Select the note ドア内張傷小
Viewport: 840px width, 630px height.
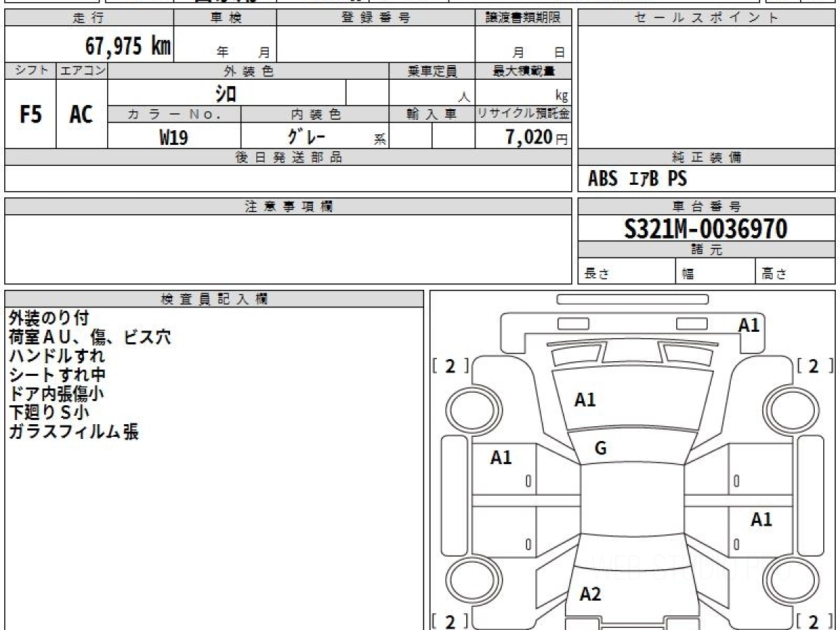coord(57,394)
